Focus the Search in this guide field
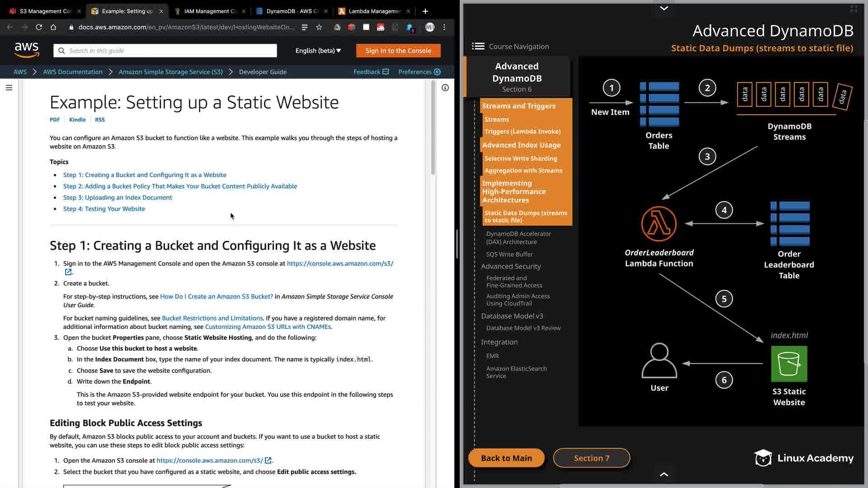 (x=165, y=51)
